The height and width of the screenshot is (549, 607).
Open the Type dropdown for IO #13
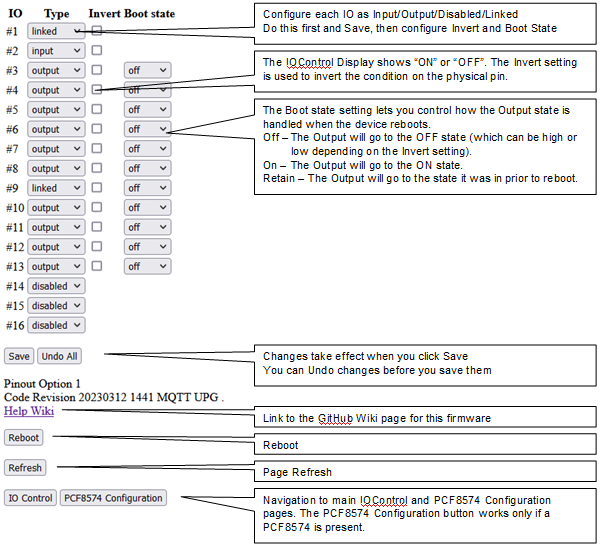pyautogui.click(x=56, y=266)
